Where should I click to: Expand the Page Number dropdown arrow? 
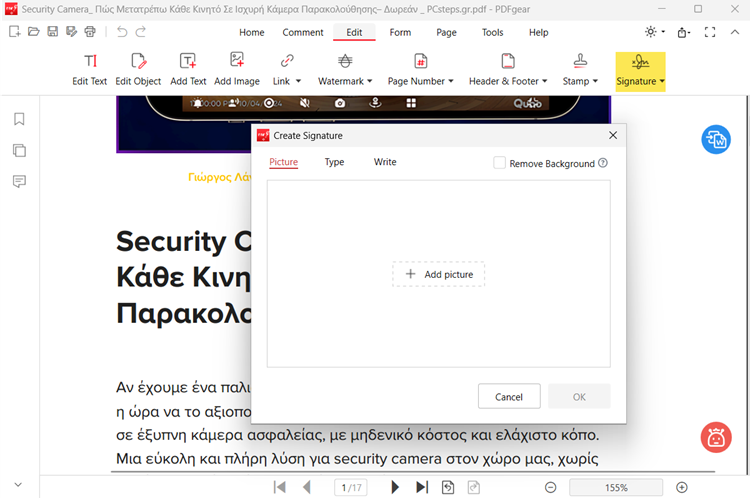pos(451,81)
